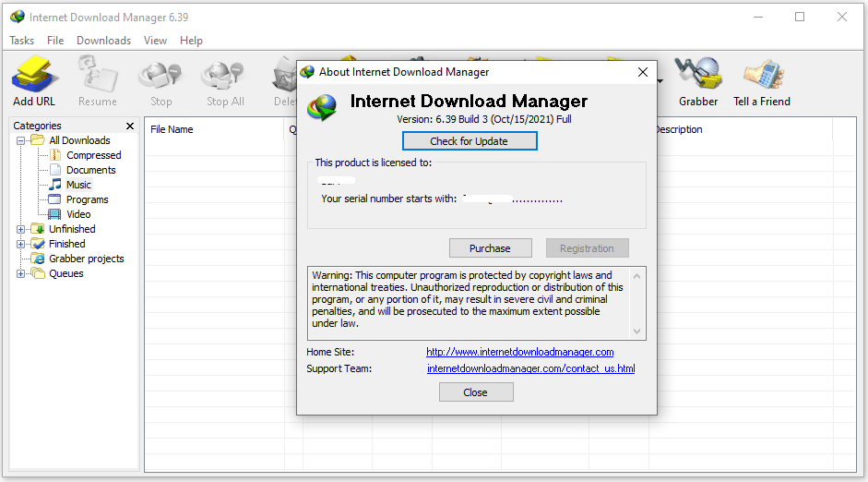Open the internetdownloadmanager.com home site link
The width and height of the screenshot is (868, 482).
(520, 352)
